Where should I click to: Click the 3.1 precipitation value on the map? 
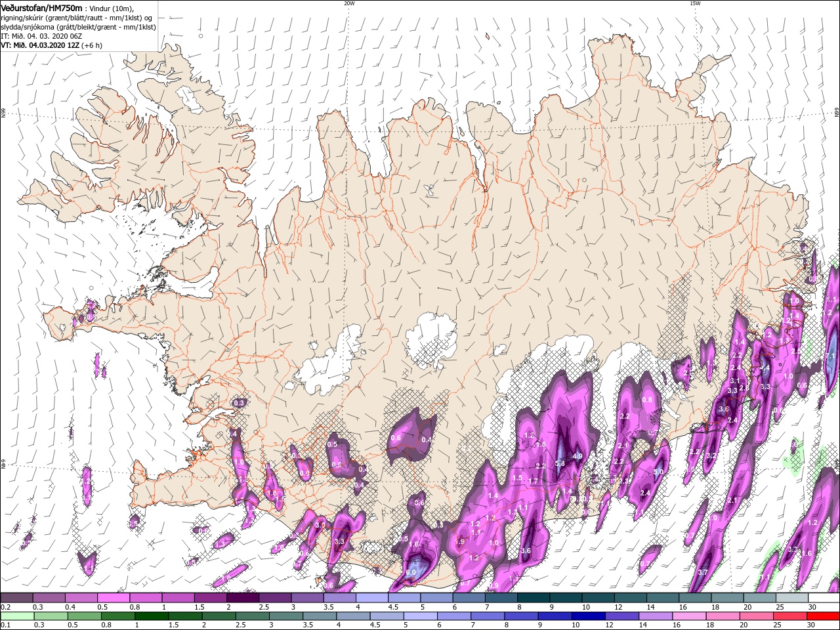pos(735,381)
